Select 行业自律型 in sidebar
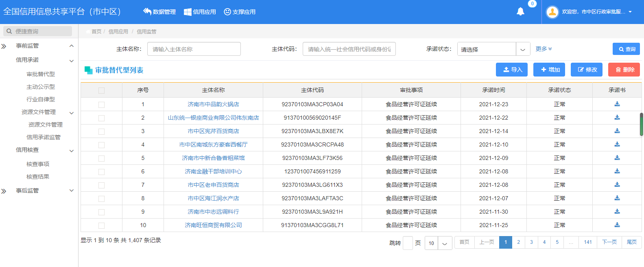 pos(41,99)
